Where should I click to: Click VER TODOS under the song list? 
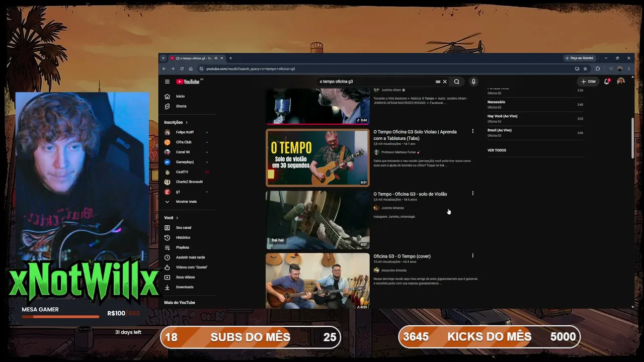[497, 150]
